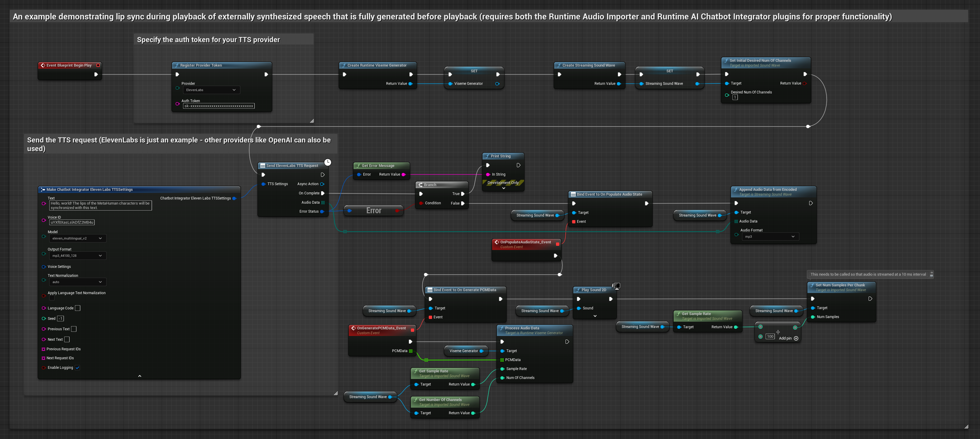Click the client-only monitor icon on Play Sound 2D

(617, 286)
